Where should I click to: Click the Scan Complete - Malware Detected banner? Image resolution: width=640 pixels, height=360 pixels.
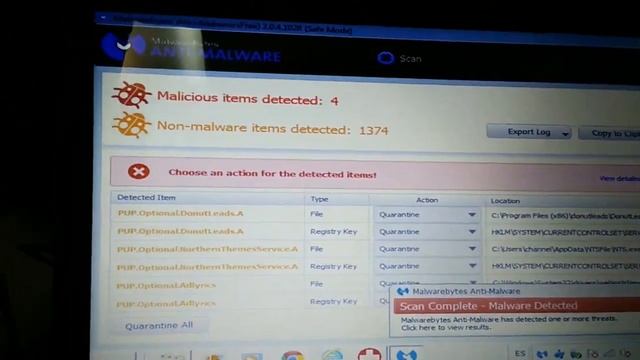point(516,306)
